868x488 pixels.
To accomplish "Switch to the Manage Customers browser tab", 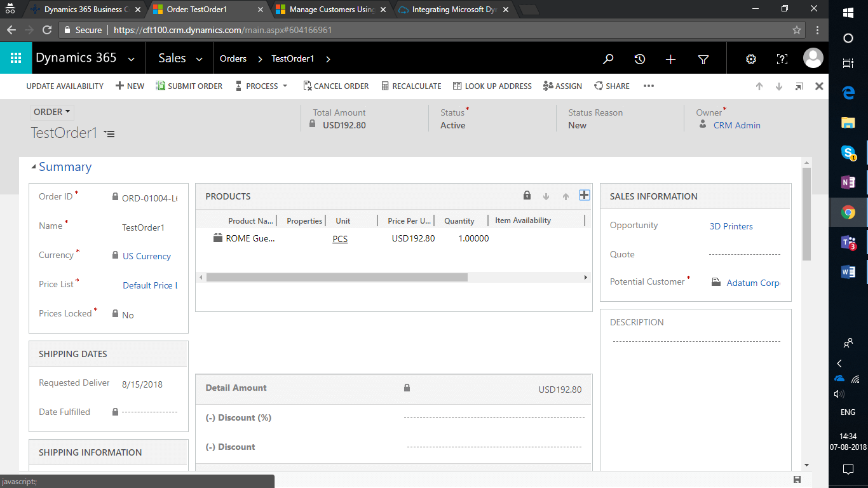I will pyautogui.click(x=331, y=10).
